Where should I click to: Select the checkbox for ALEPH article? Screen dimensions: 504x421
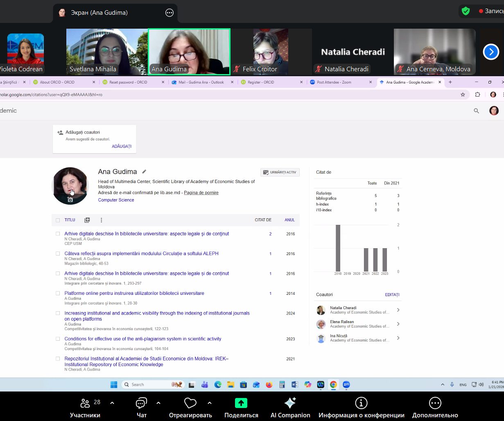point(58,254)
